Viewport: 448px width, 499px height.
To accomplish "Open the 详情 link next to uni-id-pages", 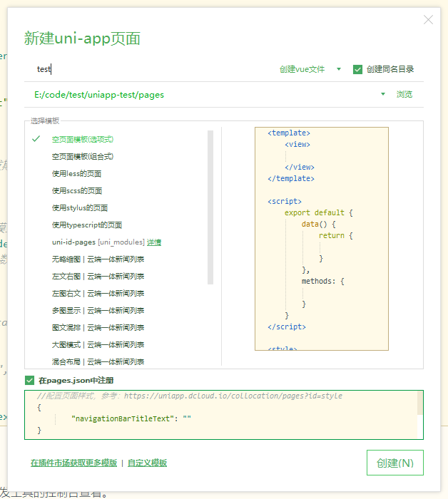I will click(x=154, y=242).
